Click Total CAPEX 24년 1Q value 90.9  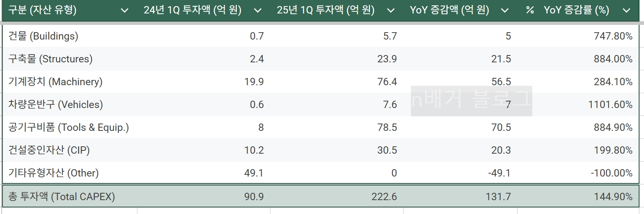254,196
